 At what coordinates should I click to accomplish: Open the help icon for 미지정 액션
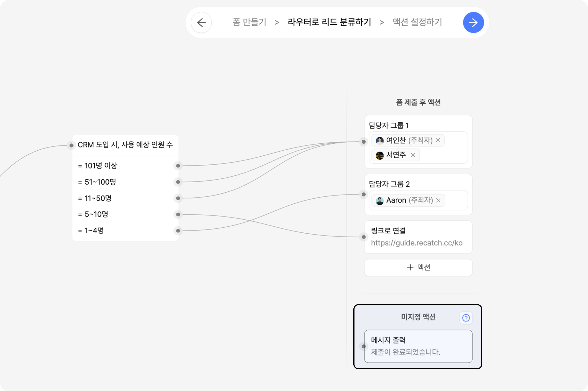[466, 318]
